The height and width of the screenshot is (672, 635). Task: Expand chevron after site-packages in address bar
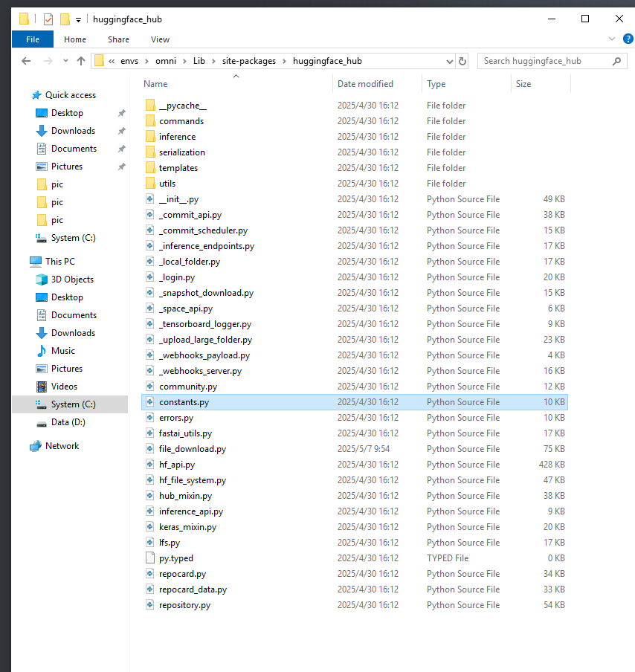tap(284, 61)
